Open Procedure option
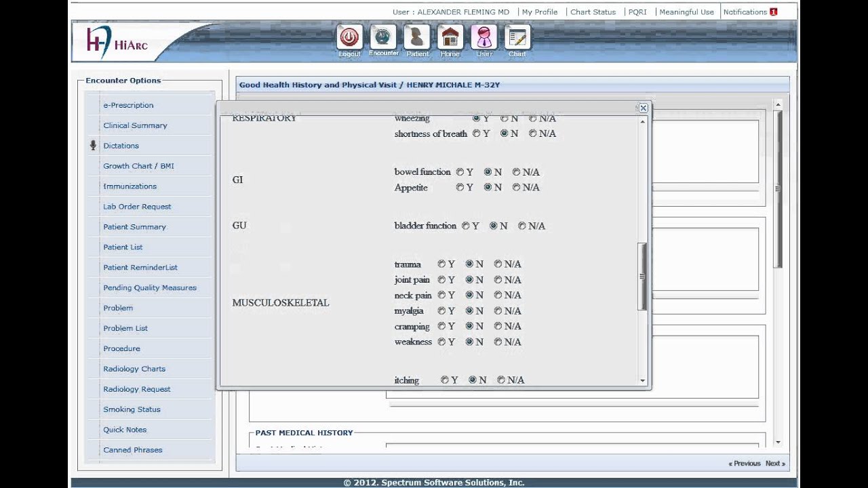The width and height of the screenshot is (868, 488). tap(121, 349)
